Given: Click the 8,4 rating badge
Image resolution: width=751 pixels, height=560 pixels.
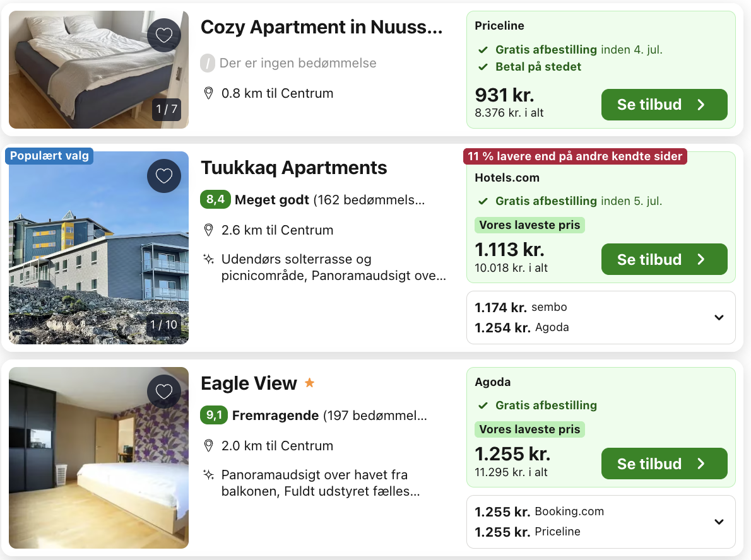Looking at the screenshot, I should [x=215, y=200].
